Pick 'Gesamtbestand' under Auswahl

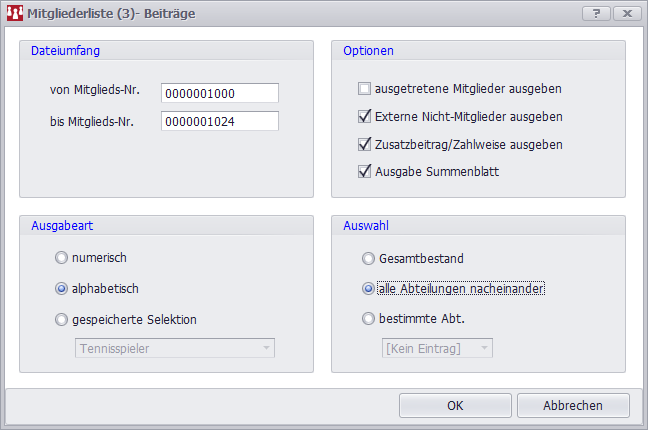click(369, 258)
